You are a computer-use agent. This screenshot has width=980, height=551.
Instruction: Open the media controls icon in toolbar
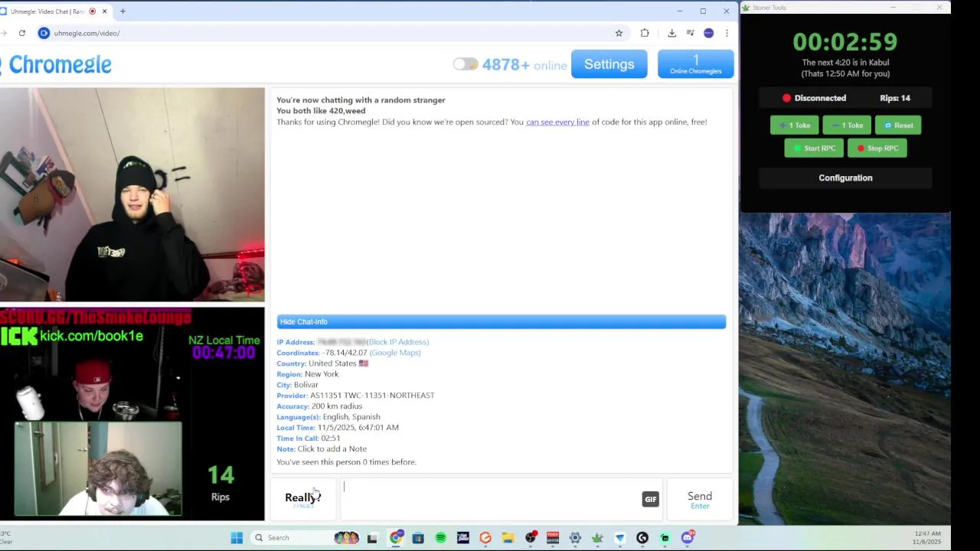coord(690,33)
